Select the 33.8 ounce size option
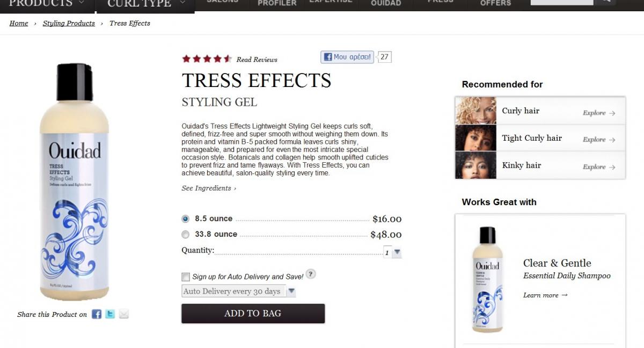 186,234
